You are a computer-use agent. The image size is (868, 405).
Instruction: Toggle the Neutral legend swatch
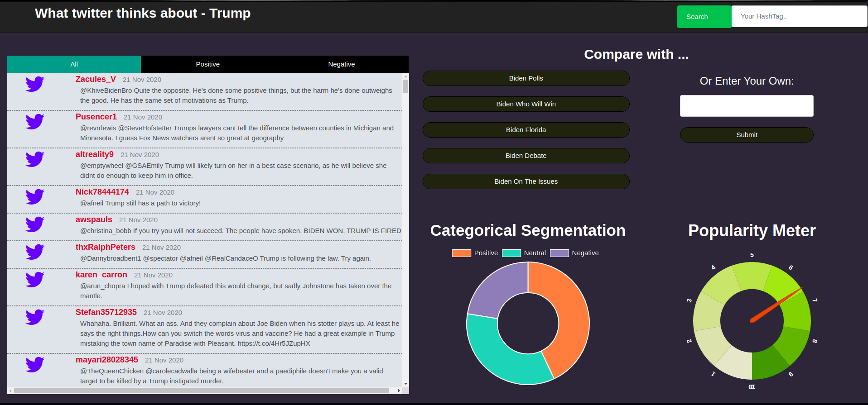pos(511,253)
